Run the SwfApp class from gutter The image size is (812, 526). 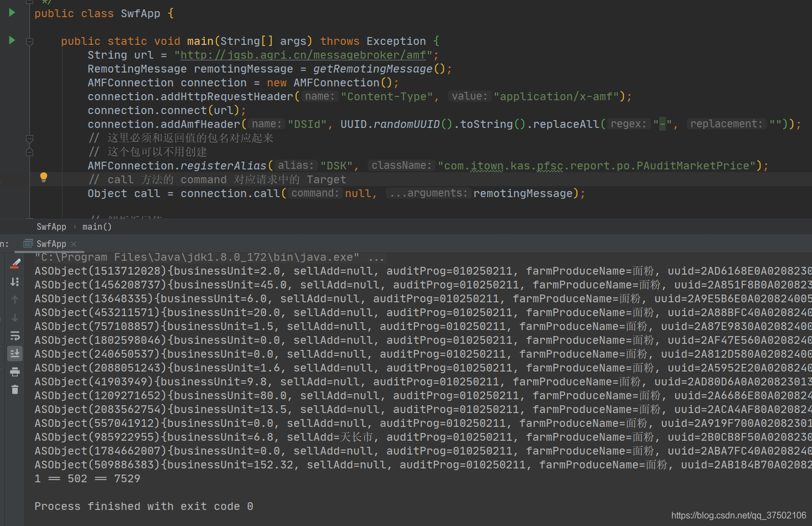12,12
